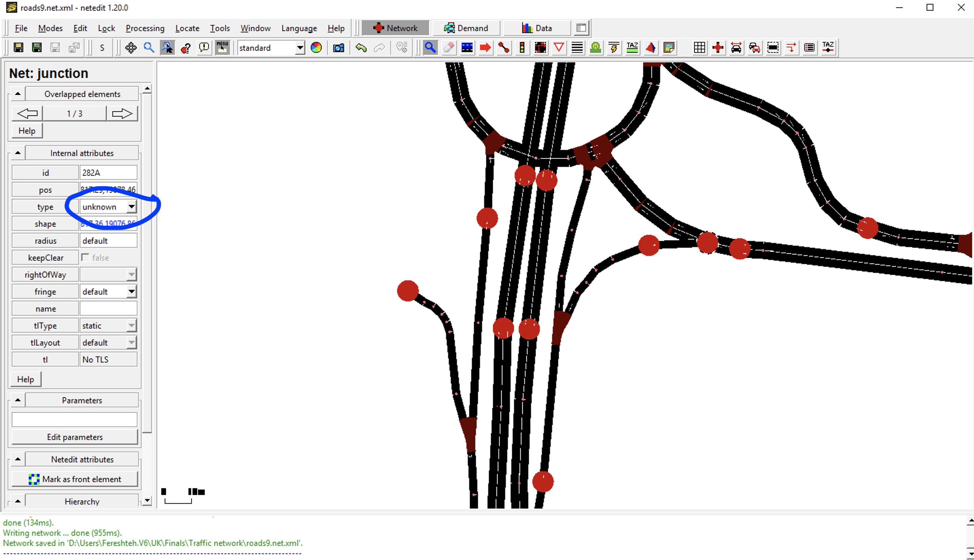Expand the Hierarchy panel section

(x=17, y=501)
